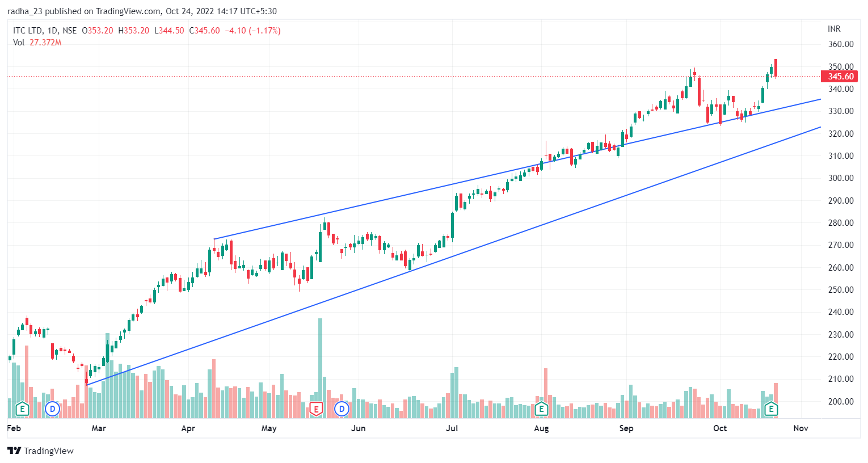Click the 345.60 current price label
The height and width of the screenshot is (463, 868).
point(840,77)
